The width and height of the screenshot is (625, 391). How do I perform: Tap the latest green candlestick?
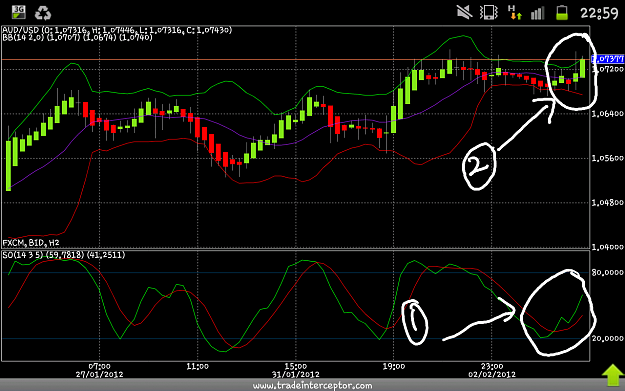(x=582, y=68)
